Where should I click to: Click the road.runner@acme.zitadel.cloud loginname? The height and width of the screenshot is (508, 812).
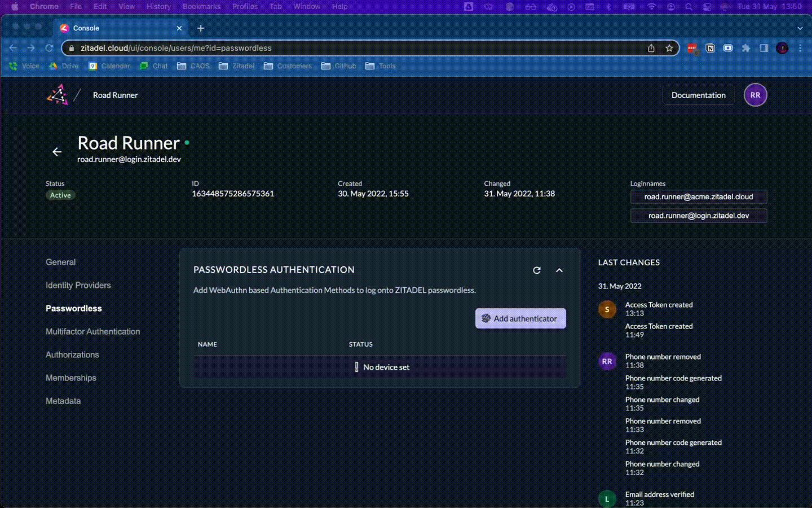(698, 196)
